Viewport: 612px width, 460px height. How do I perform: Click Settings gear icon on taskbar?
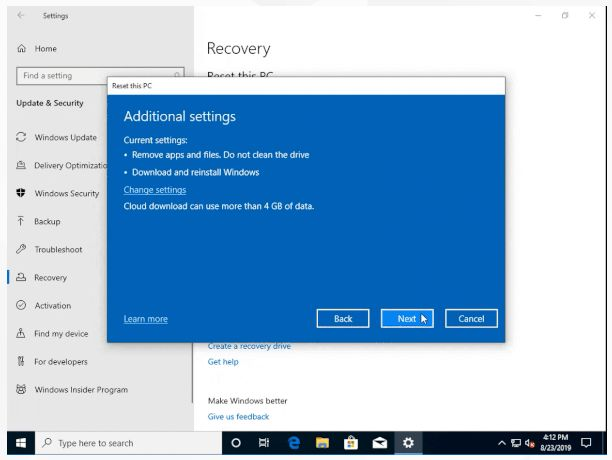(x=408, y=443)
